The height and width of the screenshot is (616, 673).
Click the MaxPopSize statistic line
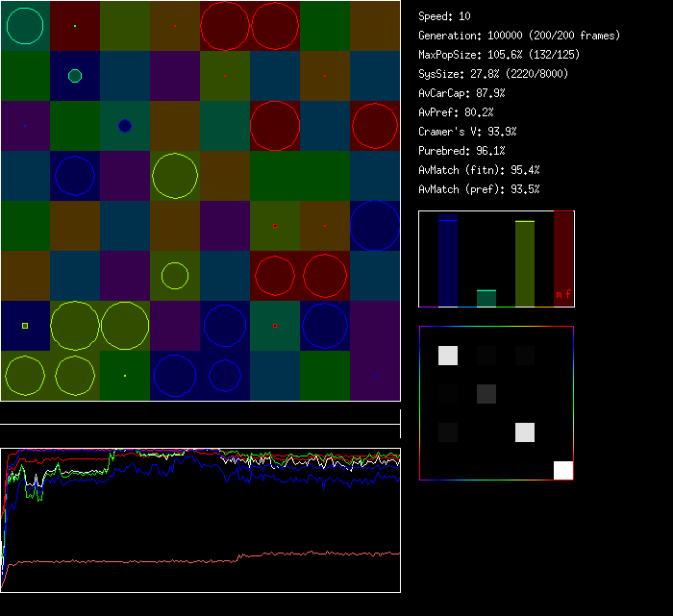coord(499,55)
